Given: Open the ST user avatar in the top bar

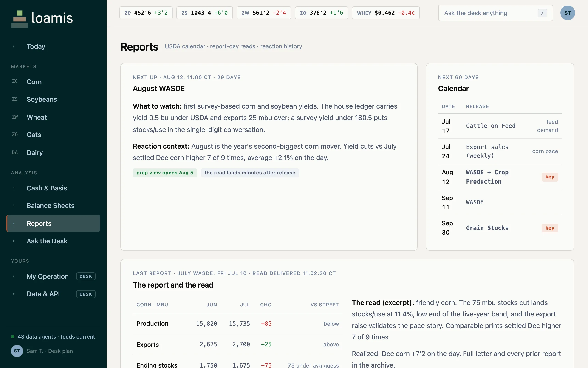Looking at the screenshot, I should click(x=567, y=13).
